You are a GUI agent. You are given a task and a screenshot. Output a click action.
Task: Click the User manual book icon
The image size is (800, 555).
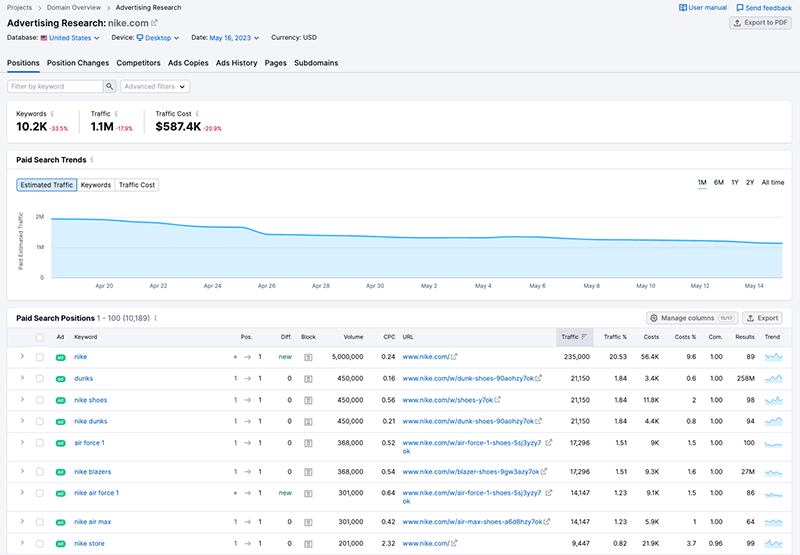coord(683,8)
